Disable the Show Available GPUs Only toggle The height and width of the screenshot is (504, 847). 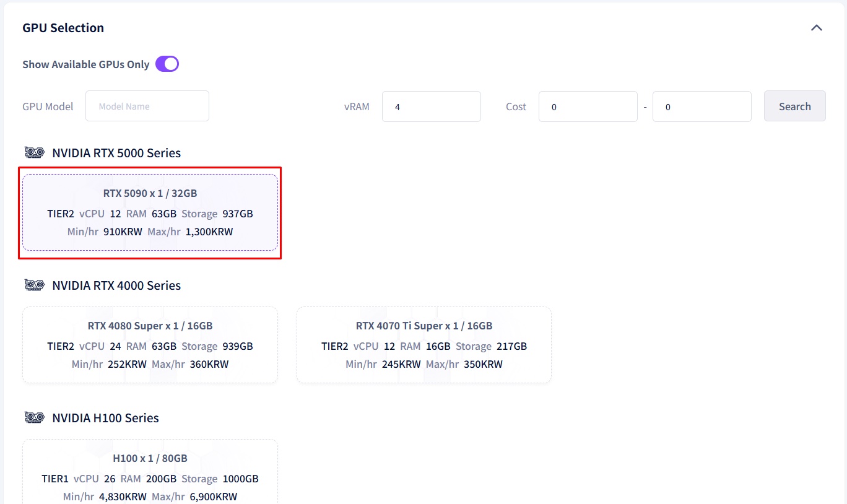167,64
